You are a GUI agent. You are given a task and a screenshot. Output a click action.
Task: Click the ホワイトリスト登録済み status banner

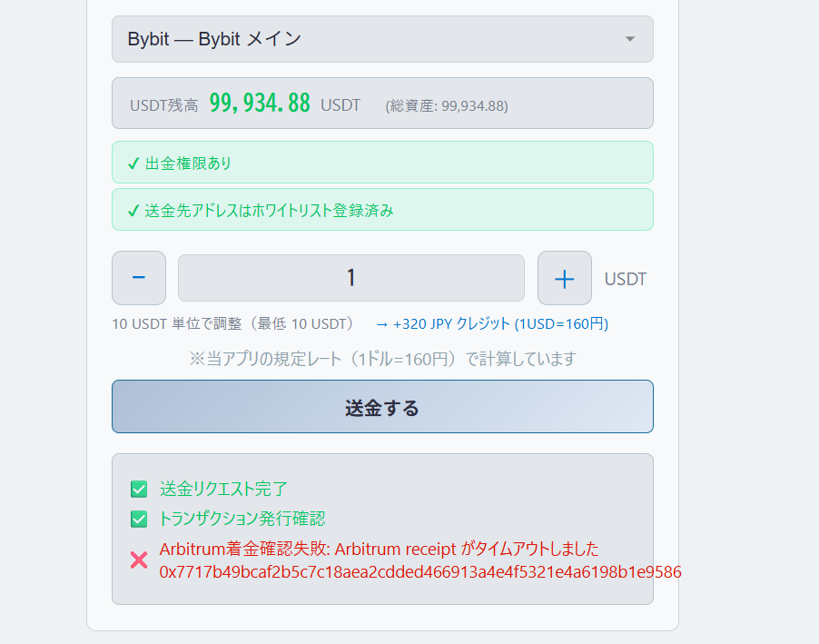click(x=382, y=210)
